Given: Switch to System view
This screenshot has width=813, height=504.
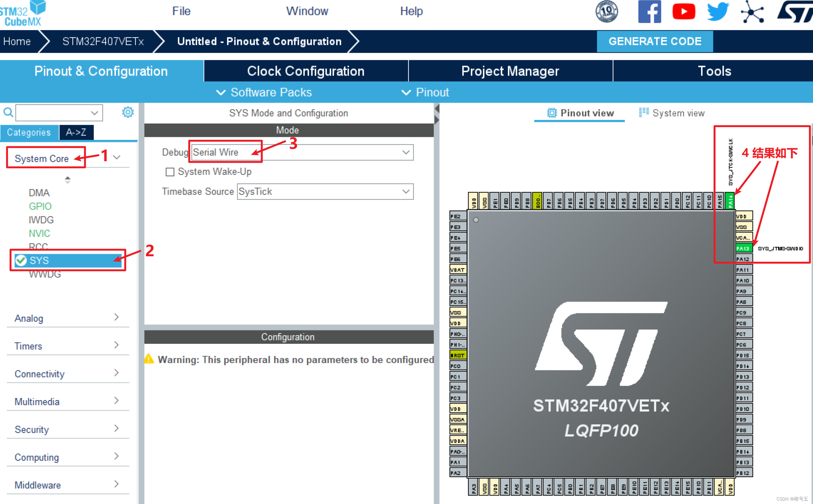Looking at the screenshot, I should coord(672,113).
